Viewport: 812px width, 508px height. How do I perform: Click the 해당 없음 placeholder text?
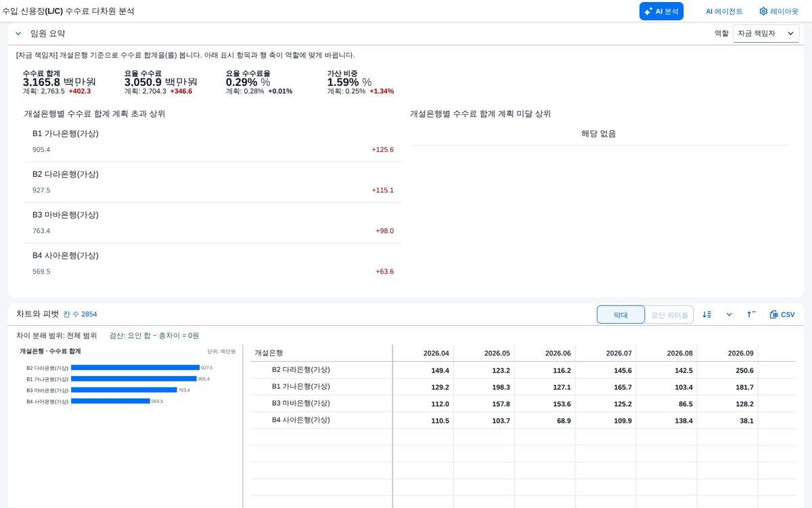point(599,133)
